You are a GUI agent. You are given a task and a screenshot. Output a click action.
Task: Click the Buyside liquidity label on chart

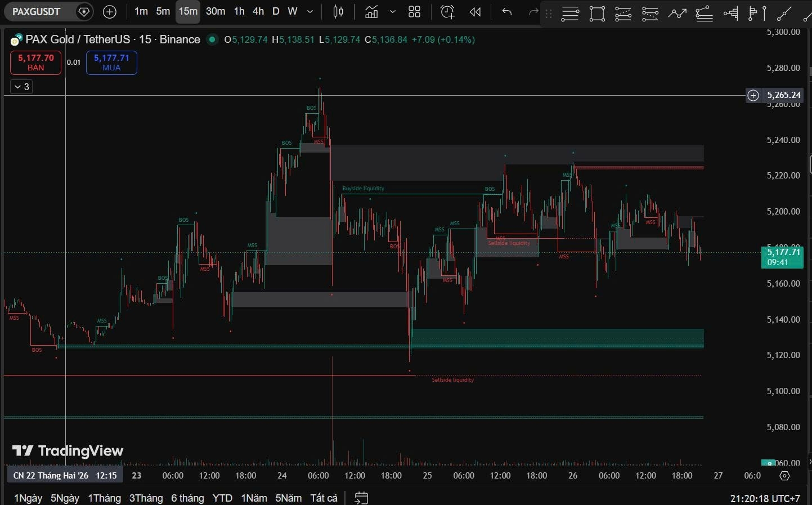[x=364, y=189]
